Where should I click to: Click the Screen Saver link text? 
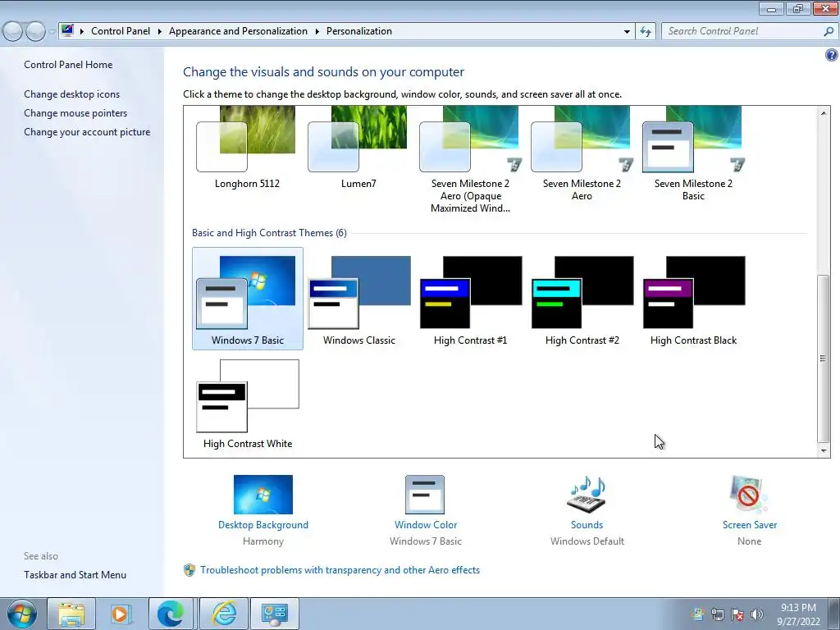[750, 525]
